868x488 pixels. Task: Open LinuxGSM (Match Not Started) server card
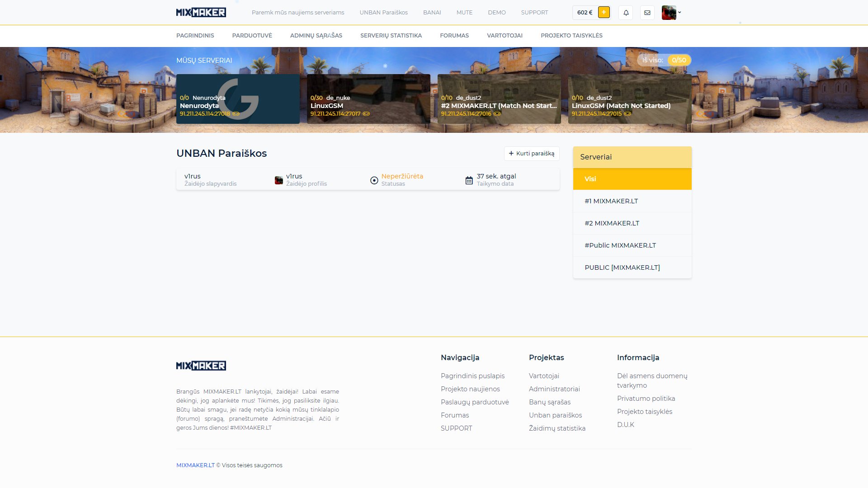coord(630,99)
